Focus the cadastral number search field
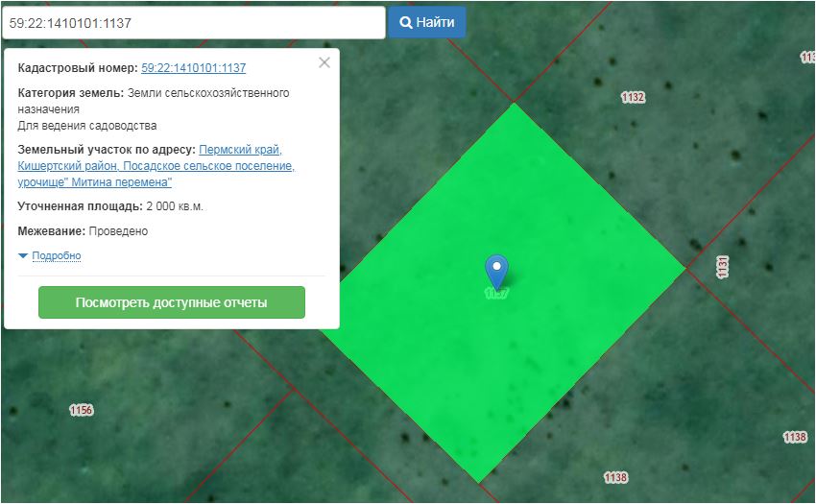 [192, 22]
